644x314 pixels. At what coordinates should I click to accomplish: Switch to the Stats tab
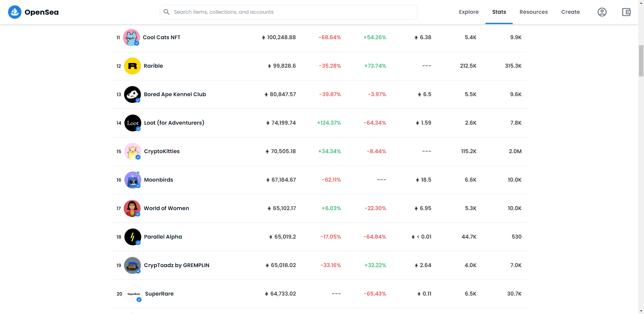[x=499, y=12]
